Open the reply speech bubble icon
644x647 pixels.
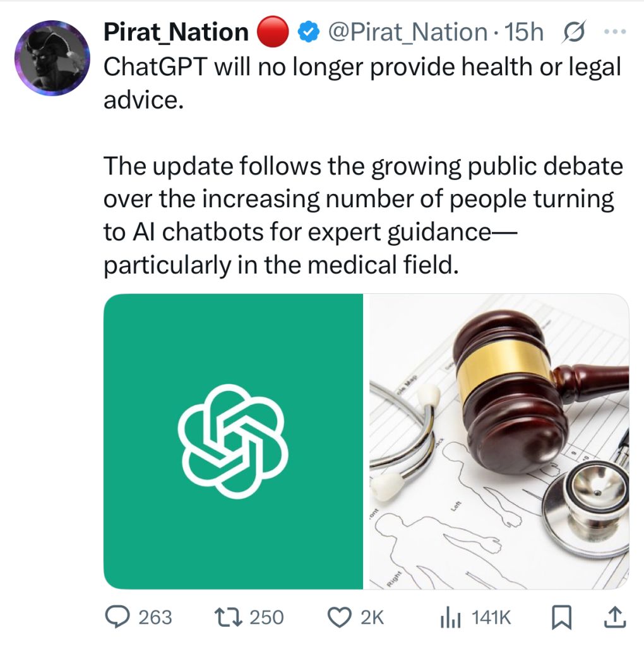(x=117, y=617)
